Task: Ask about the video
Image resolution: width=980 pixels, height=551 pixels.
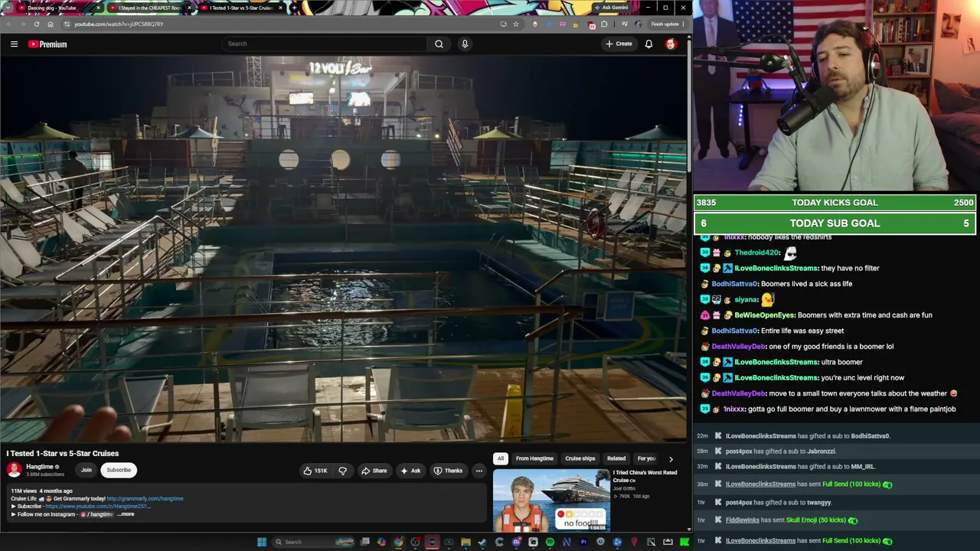Action: click(410, 471)
